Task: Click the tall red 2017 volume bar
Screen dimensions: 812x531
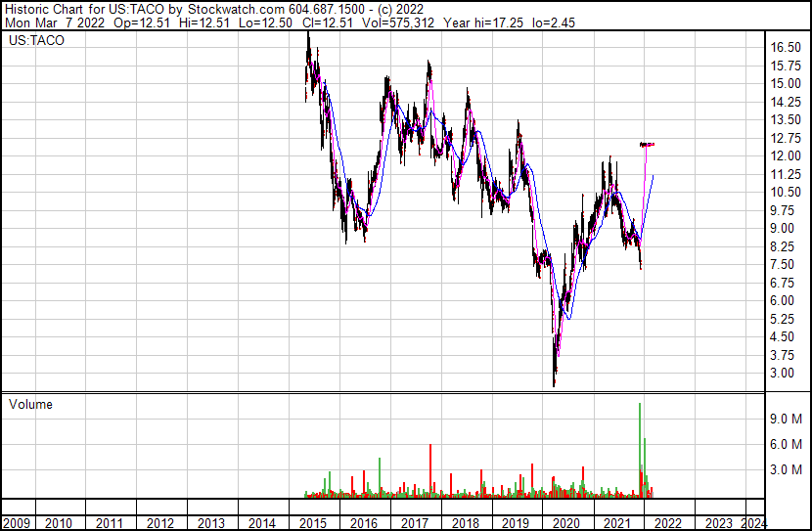Action: click(430, 470)
